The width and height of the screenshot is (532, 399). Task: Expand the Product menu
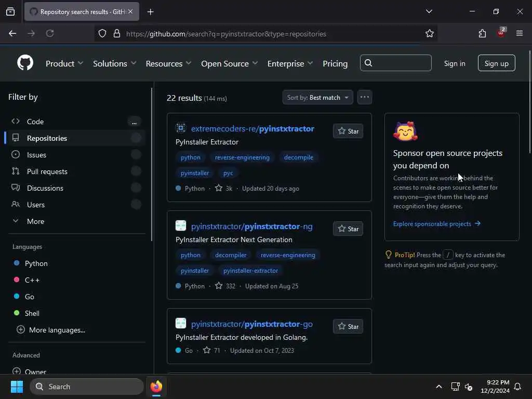click(x=64, y=63)
